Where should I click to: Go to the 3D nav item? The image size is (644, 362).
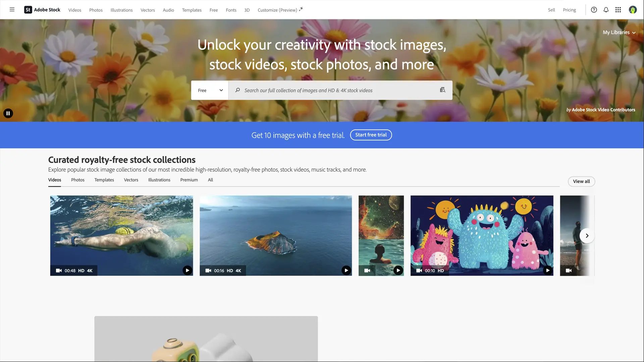(x=247, y=10)
